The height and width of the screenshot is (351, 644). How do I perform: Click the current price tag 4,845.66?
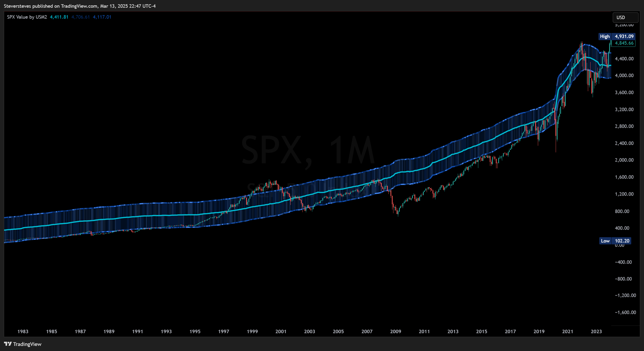coord(624,43)
